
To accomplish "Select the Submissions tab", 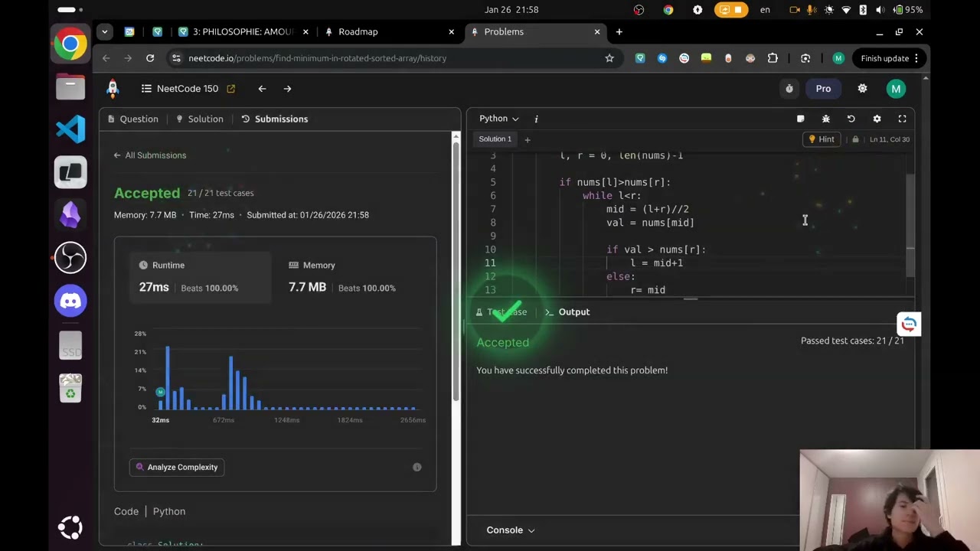I will [x=274, y=119].
